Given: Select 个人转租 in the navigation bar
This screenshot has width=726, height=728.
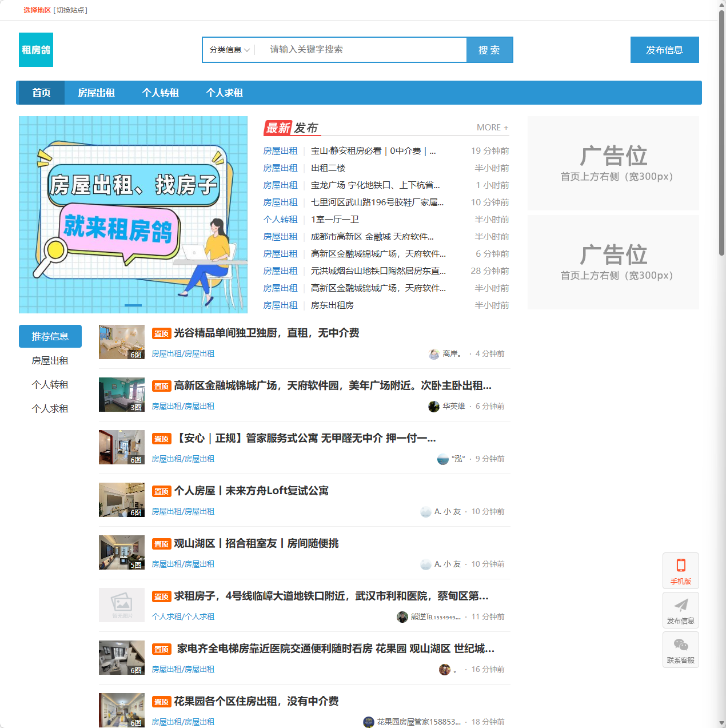Looking at the screenshot, I should click(160, 93).
